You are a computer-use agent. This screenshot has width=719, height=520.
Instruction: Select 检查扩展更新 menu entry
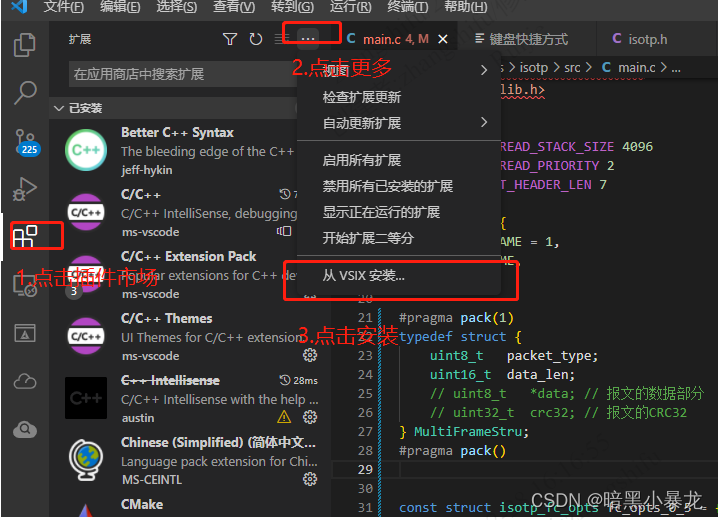point(399,97)
